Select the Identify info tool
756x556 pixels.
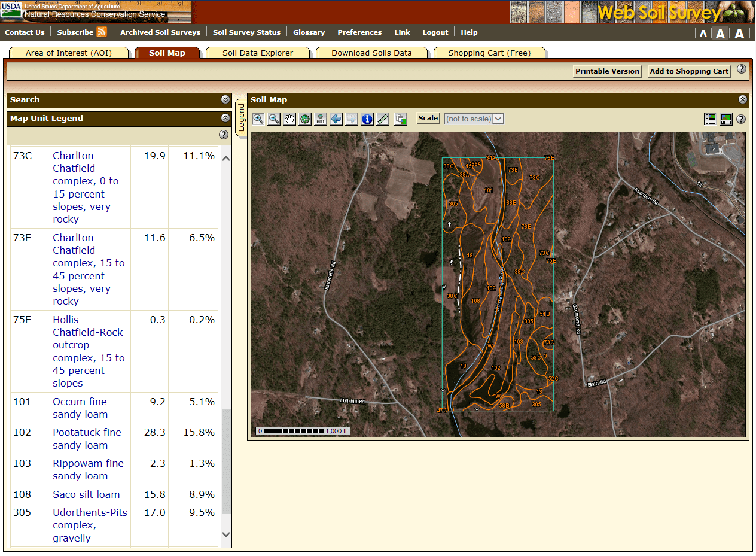367,119
